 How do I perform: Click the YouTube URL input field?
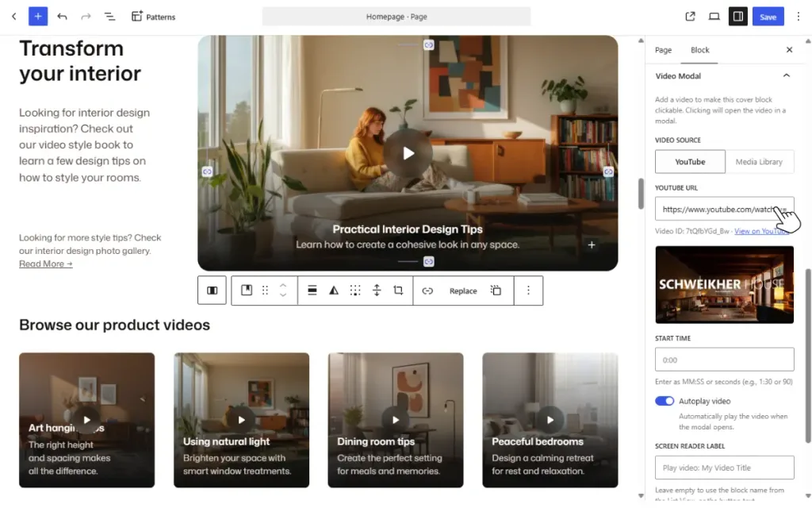point(724,209)
